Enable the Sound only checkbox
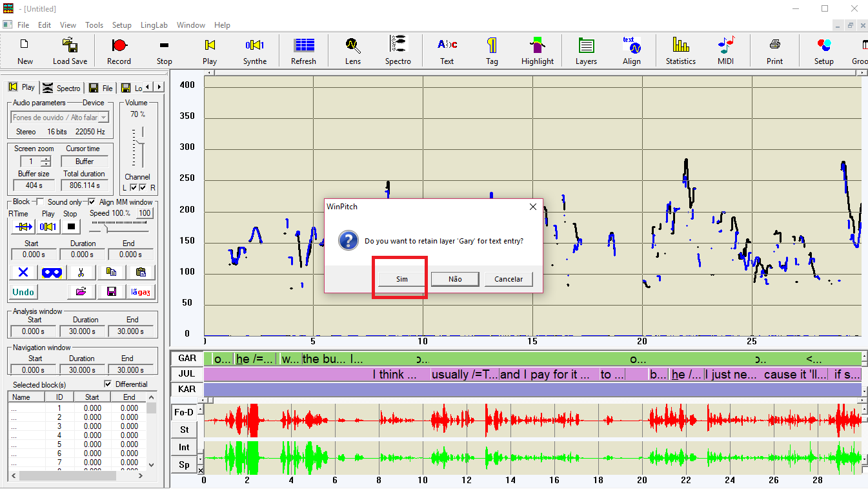The height and width of the screenshot is (489, 868). (40, 202)
